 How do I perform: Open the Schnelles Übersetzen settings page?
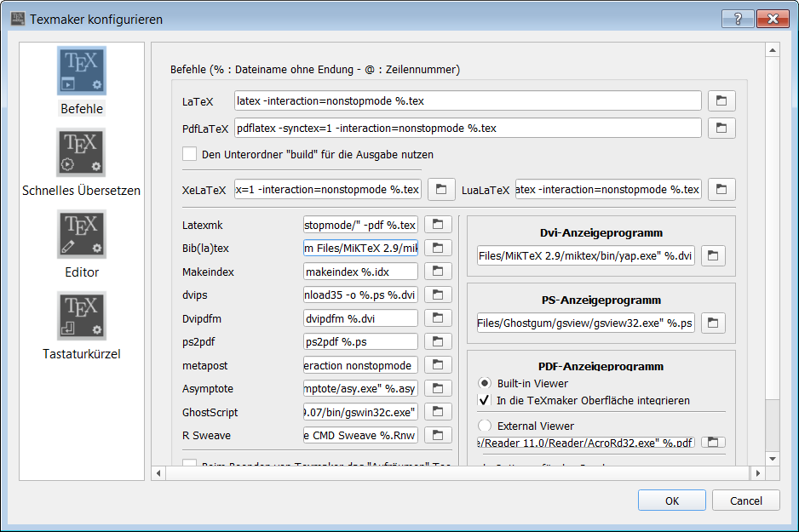click(82, 163)
